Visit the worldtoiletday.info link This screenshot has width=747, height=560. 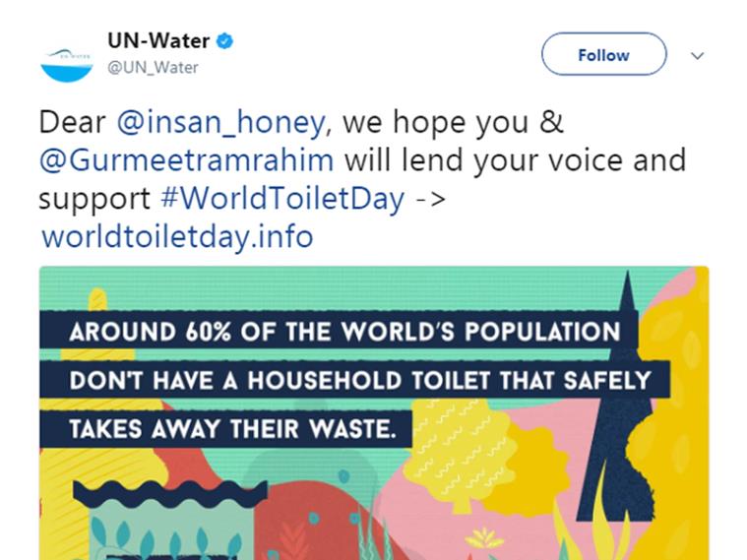click(177, 237)
